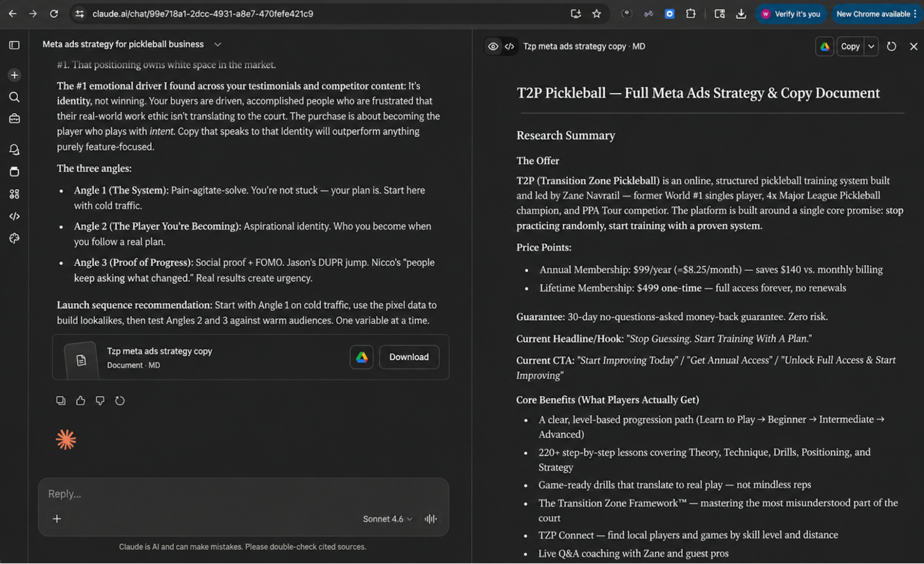Switch artifact to code view
Screen dimensions: 924x564
tap(509, 46)
